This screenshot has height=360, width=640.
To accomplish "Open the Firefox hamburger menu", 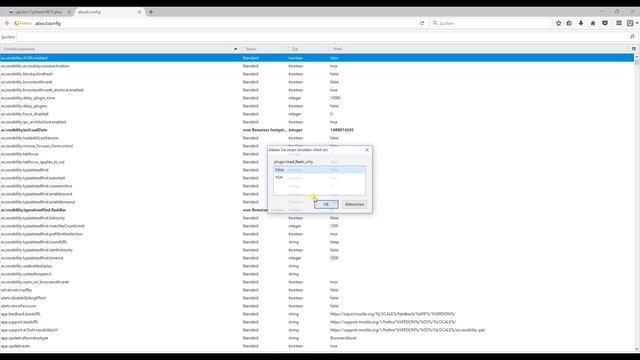I will [x=619, y=23].
